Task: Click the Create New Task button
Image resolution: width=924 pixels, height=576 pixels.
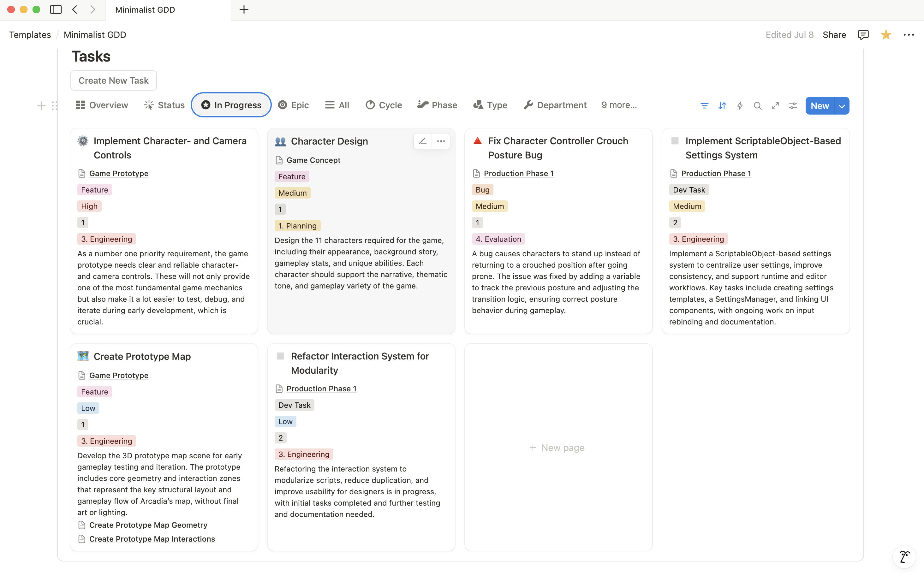Action: pos(114,80)
